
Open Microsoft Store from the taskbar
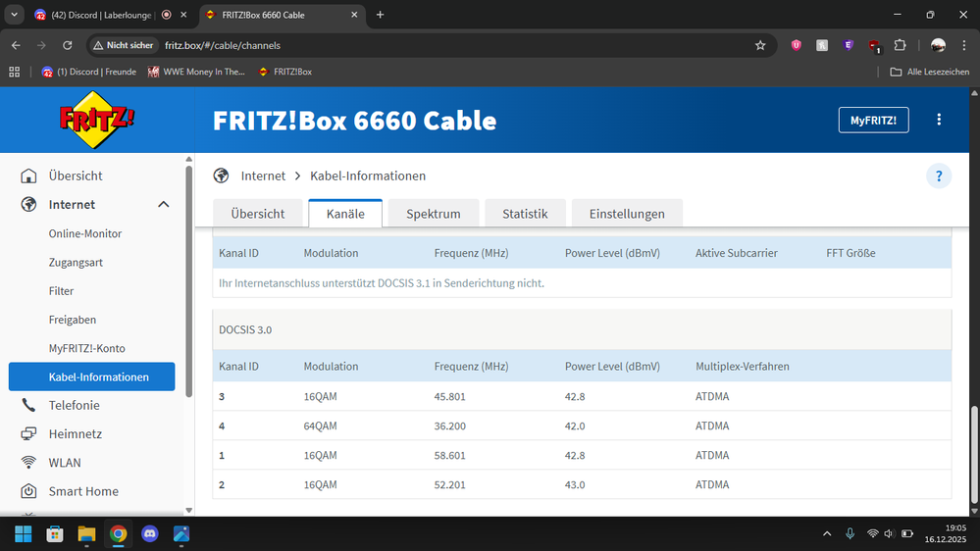55,534
